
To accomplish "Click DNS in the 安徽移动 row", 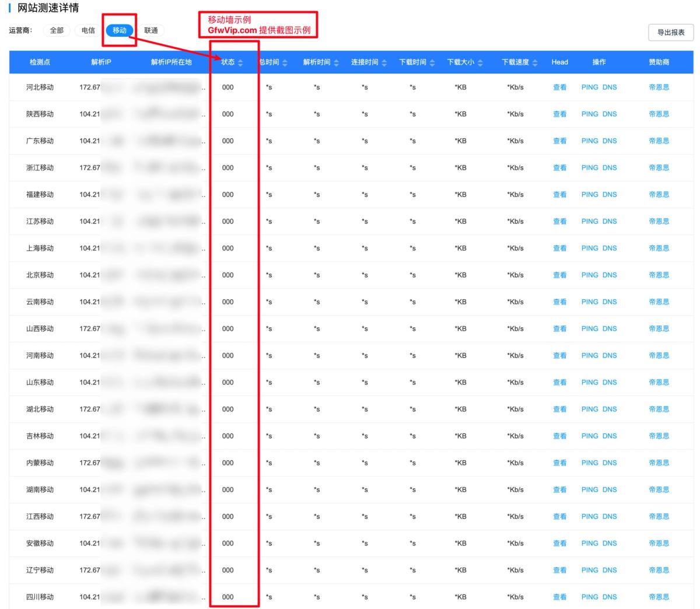I will click(x=610, y=544).
